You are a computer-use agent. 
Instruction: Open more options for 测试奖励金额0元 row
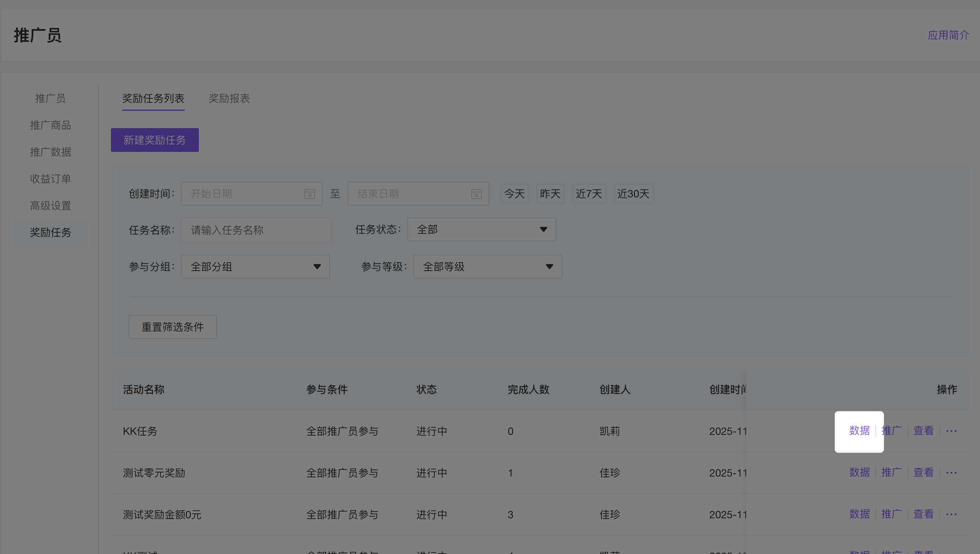(951, 515)
